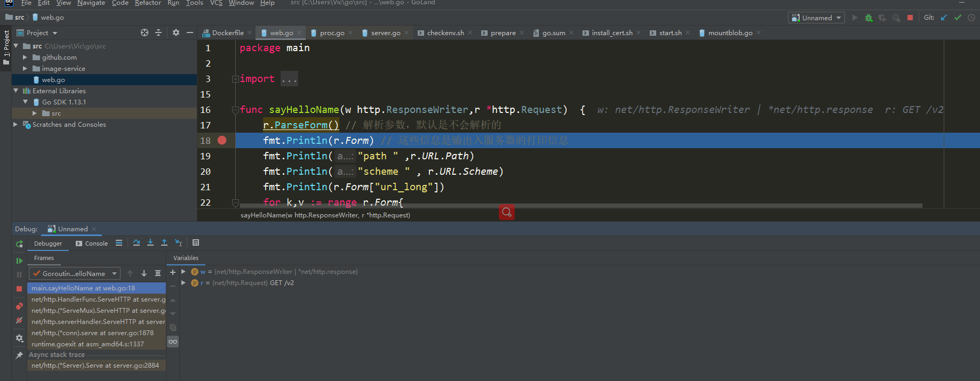Toggle Mute Breakpoints in debug sidebar
The height and width of the screenshot is (381, 980).
[x=19, y=320]
